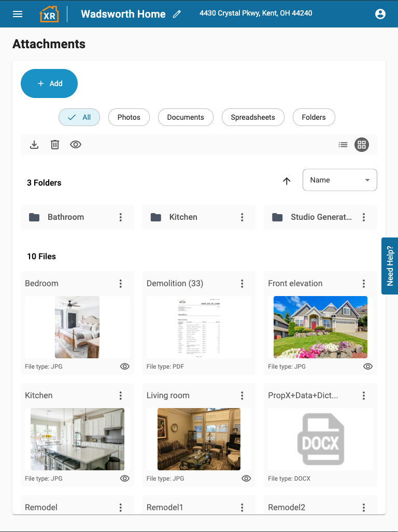
Task: Filter attachments by Spreadsheets
Action: (253, 117)
